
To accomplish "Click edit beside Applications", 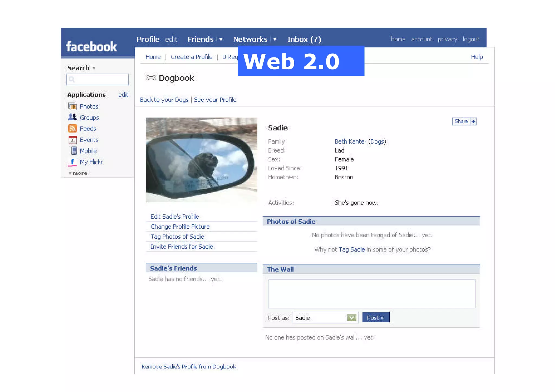I will tap(123, 95).
